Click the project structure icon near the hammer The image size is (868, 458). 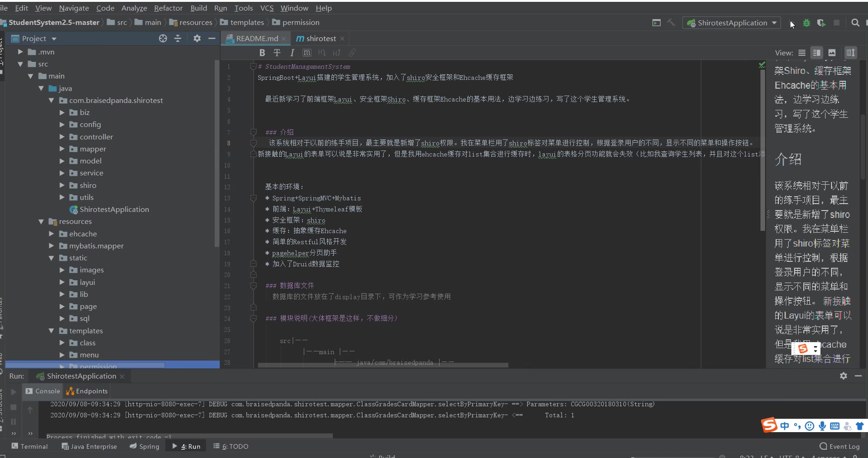(x=657, y=23)
